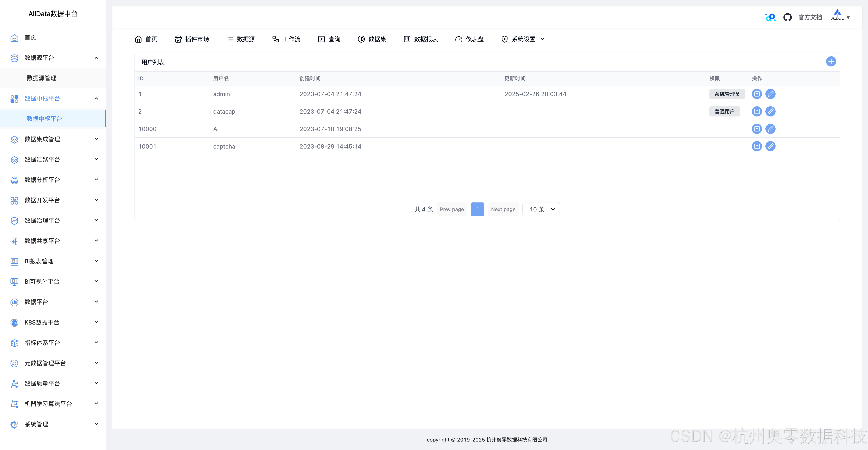The width and height of the screenshot is (868, 450).
Task: Click the 机器学习算法平台 sidebar icon
Action: [14, 404]
